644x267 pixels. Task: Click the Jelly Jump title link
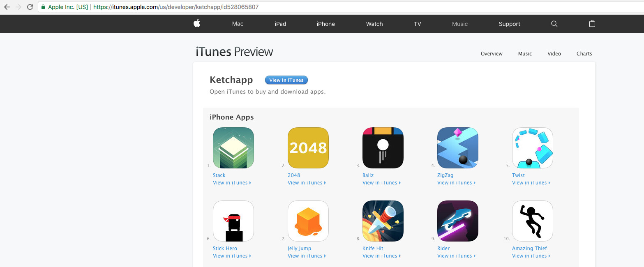pyautogui.click(x=299, y=249)
